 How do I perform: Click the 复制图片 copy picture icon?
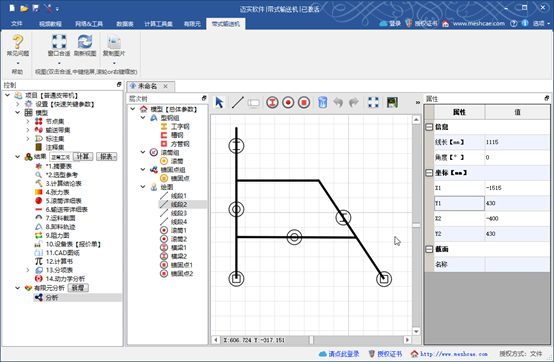(114, 42)
